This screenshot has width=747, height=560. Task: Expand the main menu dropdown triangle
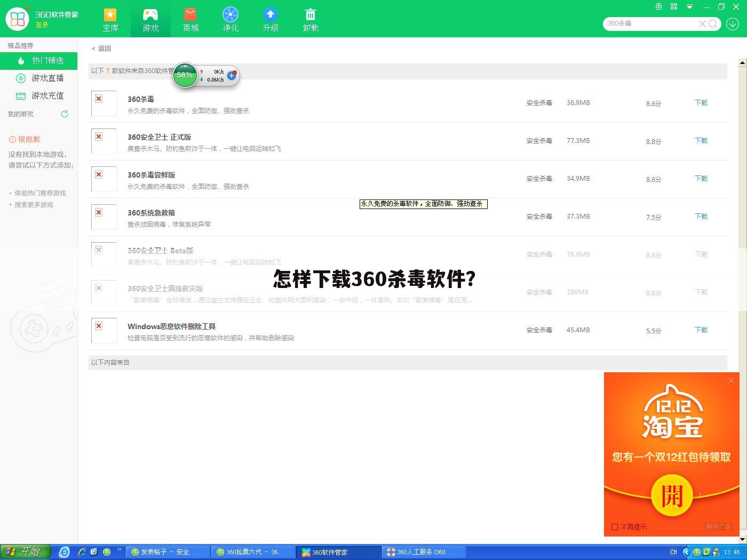coord(689,7)
